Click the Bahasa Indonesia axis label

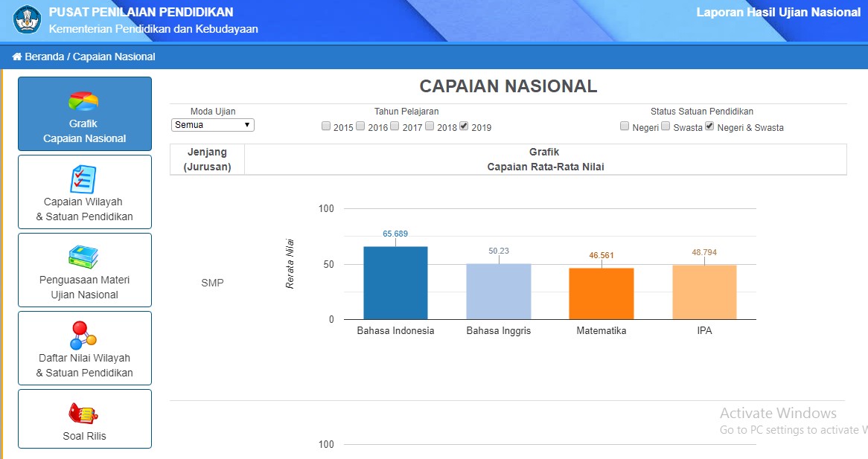(395, 331)
